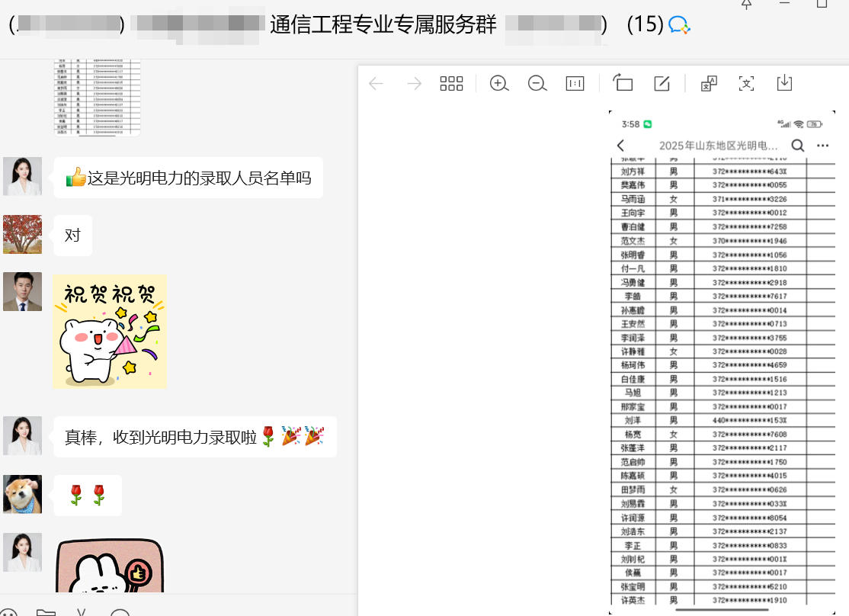Go to next image
Viewport: 849px width, 616px height.
414,84
